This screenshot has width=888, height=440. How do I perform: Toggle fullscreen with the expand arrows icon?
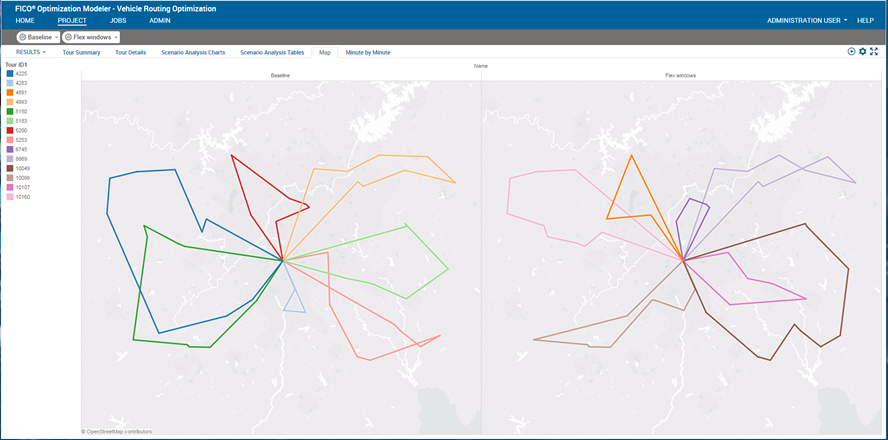click(874, 52)
